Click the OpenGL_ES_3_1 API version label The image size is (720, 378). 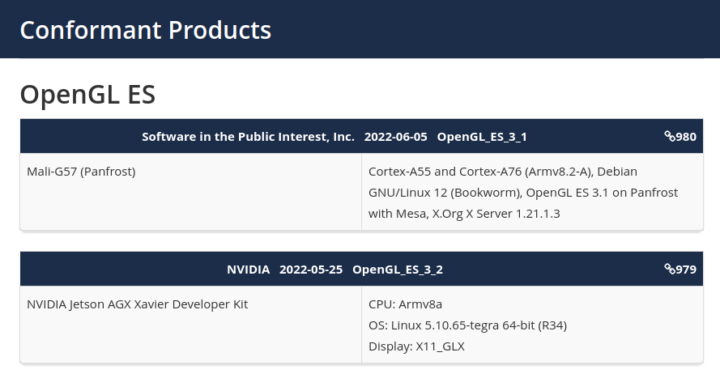tap(482, 137)
